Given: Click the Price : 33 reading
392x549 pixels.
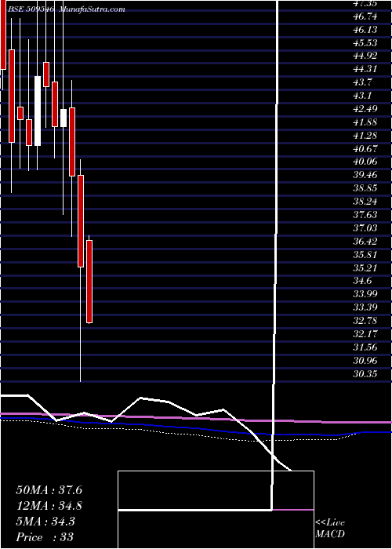Looking at the screenshot, I should click(45, 536).
